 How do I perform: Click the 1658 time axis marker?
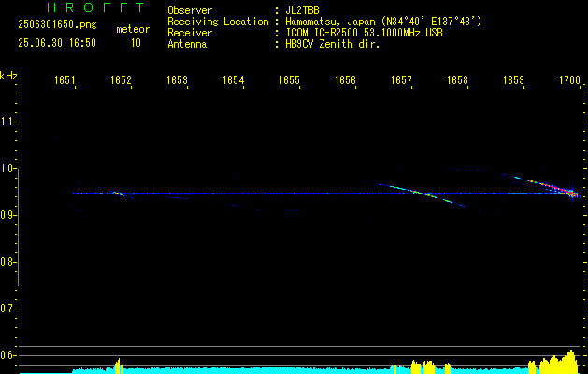click(x=457, y=79)
